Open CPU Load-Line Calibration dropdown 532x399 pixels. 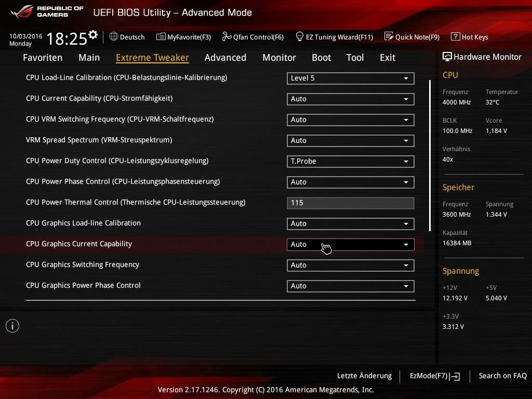351,78
